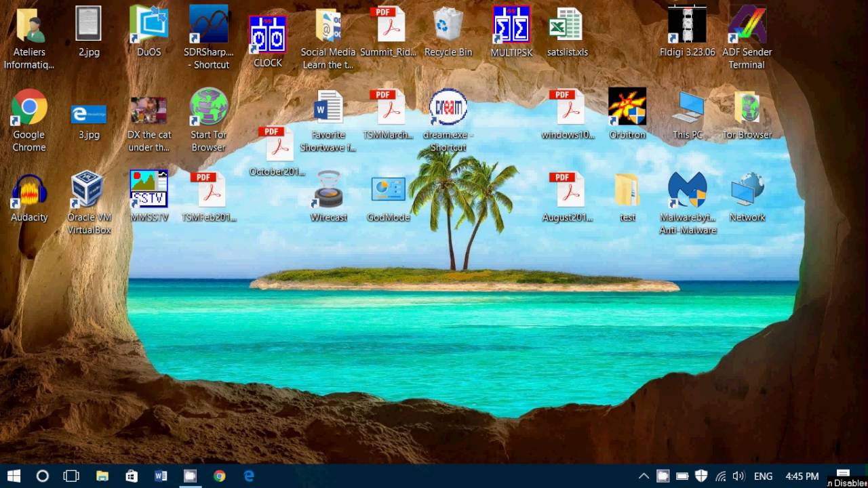Open the Store from the taskbar
This screenshot has width=868, height=488.
132,476
